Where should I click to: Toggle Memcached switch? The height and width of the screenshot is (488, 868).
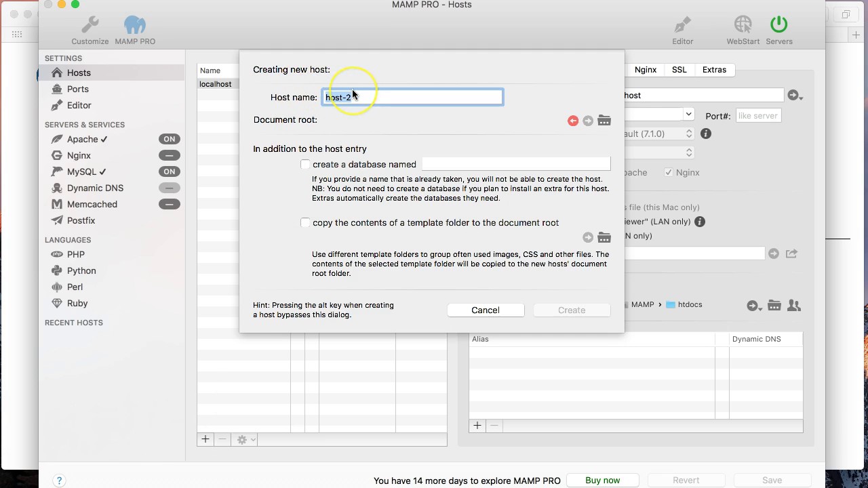pyautogui.click(x=170, y=204)
